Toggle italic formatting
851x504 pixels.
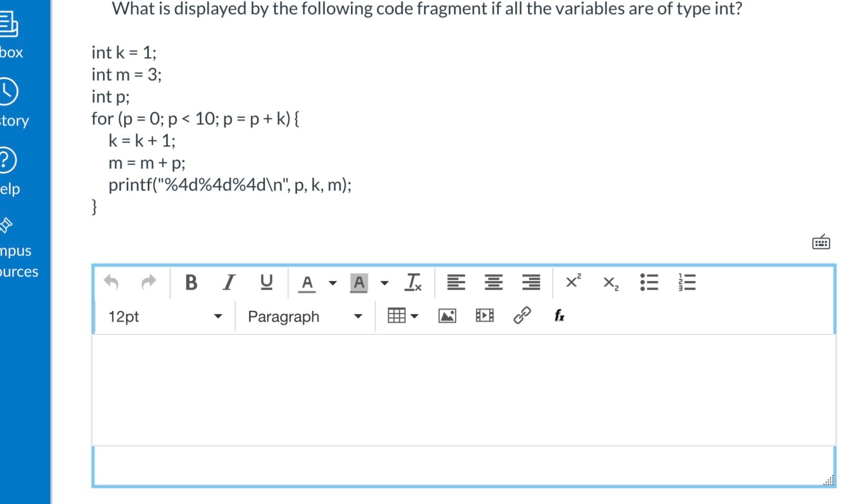pos(229,282)
